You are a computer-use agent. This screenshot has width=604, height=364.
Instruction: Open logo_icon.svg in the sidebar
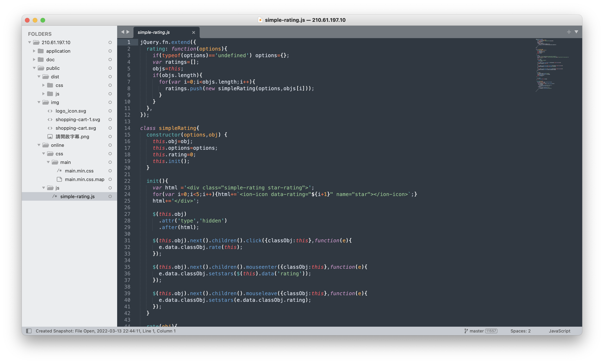(71, 111)
